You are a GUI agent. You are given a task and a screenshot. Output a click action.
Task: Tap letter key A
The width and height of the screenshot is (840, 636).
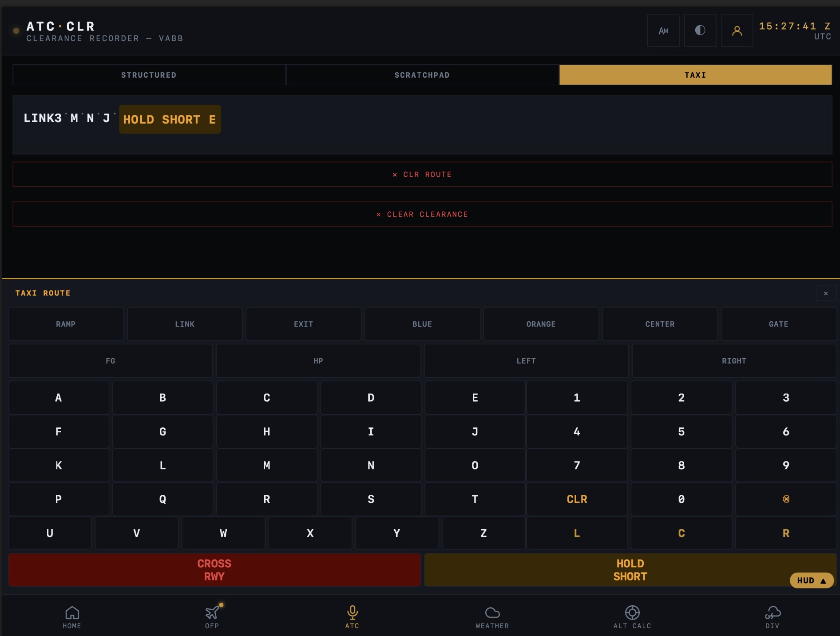pyautogui.click(x=59, y=398)
